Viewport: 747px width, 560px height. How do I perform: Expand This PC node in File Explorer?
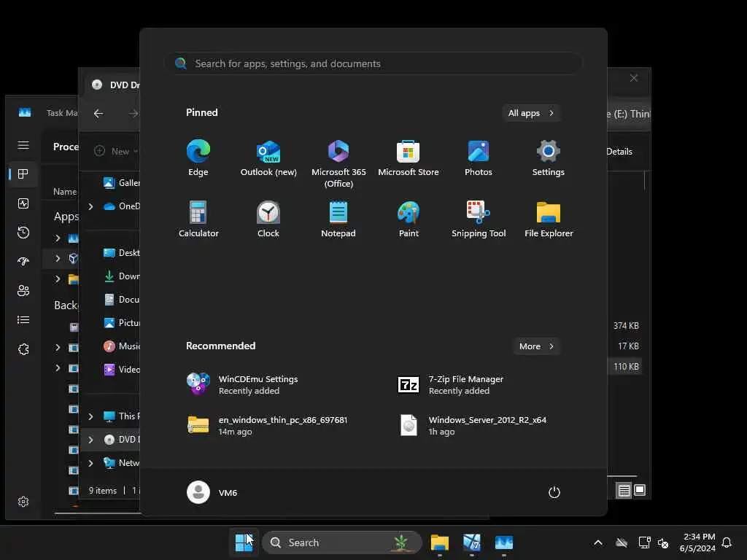tap(90, 416)
